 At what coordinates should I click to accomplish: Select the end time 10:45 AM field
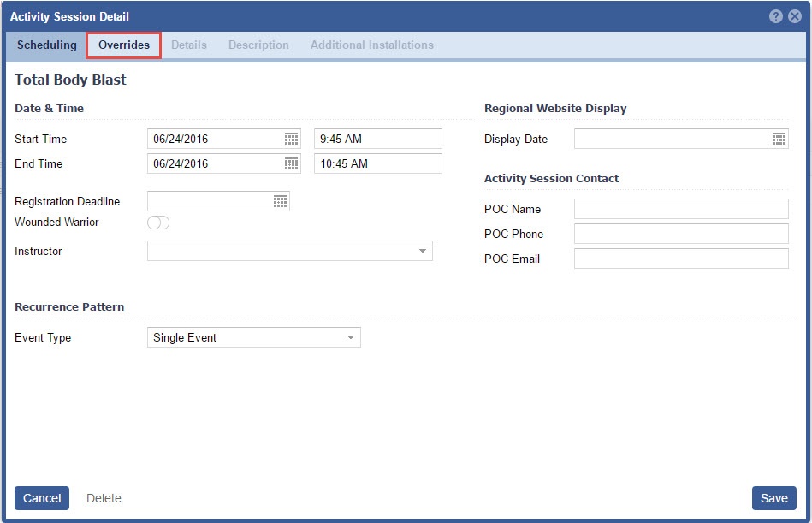coord(377,163)
